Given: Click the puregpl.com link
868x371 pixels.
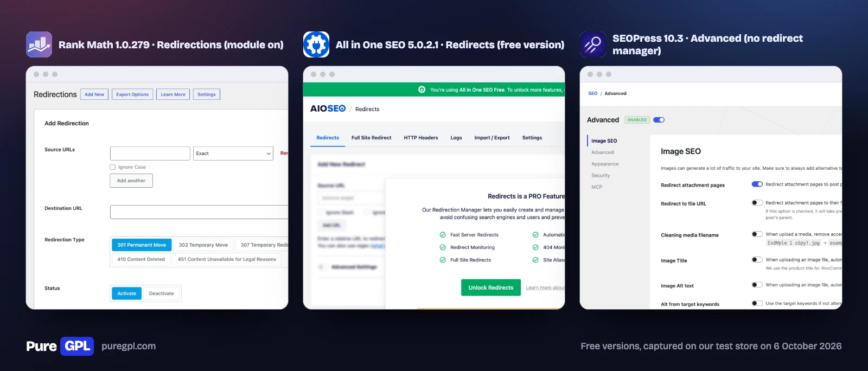Looking at the screenshot, I should tap(129, 346).
